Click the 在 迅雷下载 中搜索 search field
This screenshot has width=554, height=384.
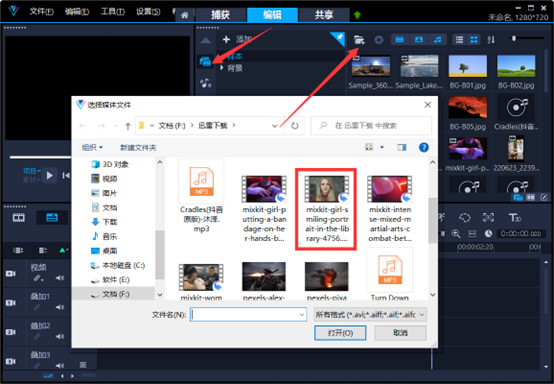pyautogui.click(x=371, y=126)
